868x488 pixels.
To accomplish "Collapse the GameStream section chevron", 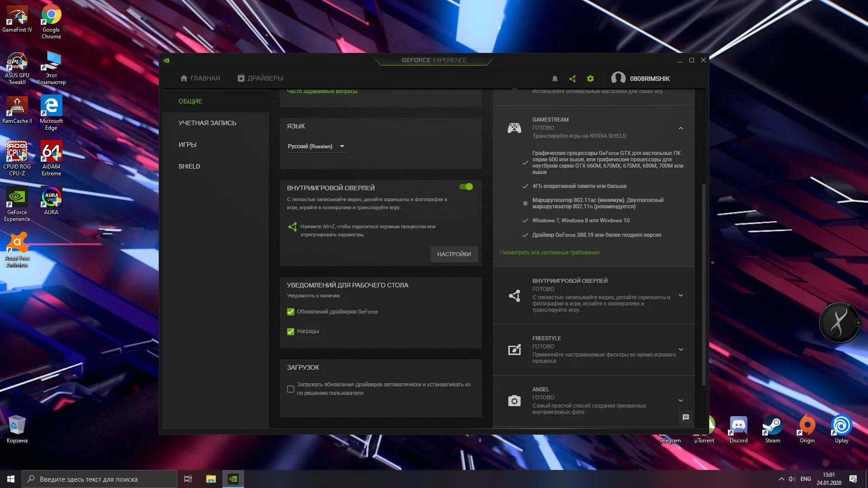I will [x=680, y=128].
